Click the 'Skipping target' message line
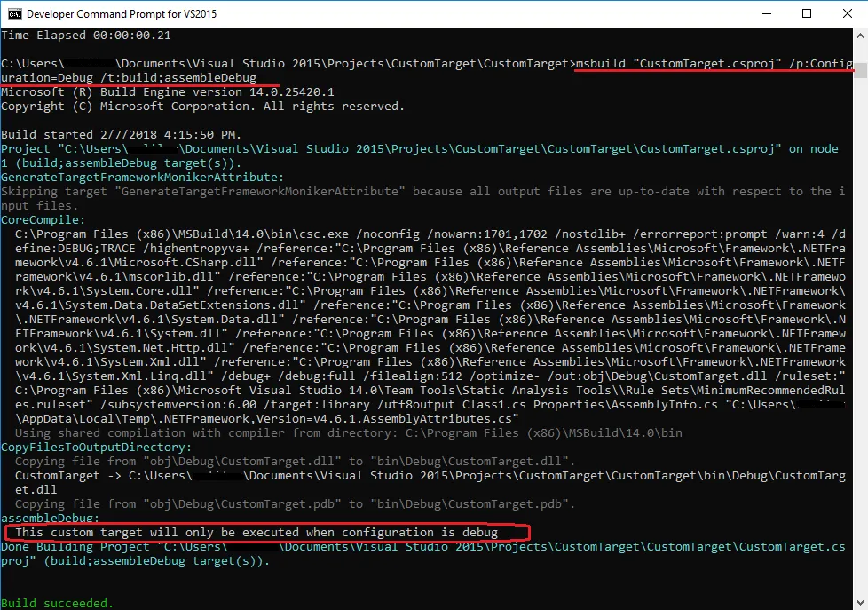Viewport: 868px width, 610px height. click(x=423, y=198)
